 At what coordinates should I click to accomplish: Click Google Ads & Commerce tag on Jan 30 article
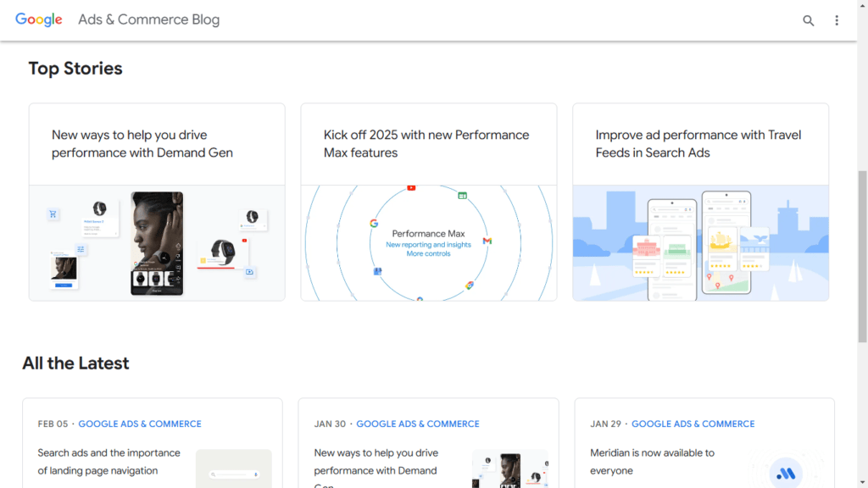tap(417, 424)
